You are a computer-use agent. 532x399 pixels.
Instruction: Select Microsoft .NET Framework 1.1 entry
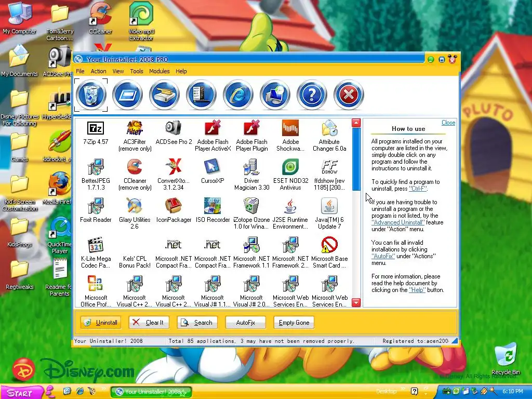252,253
